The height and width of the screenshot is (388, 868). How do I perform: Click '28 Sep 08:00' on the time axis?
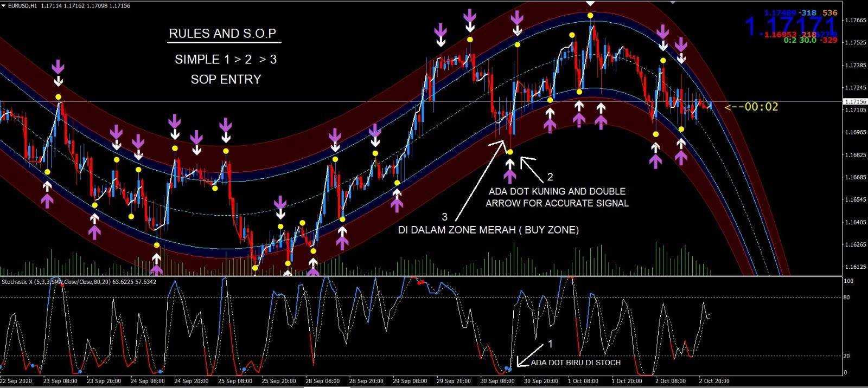[323, 381]
